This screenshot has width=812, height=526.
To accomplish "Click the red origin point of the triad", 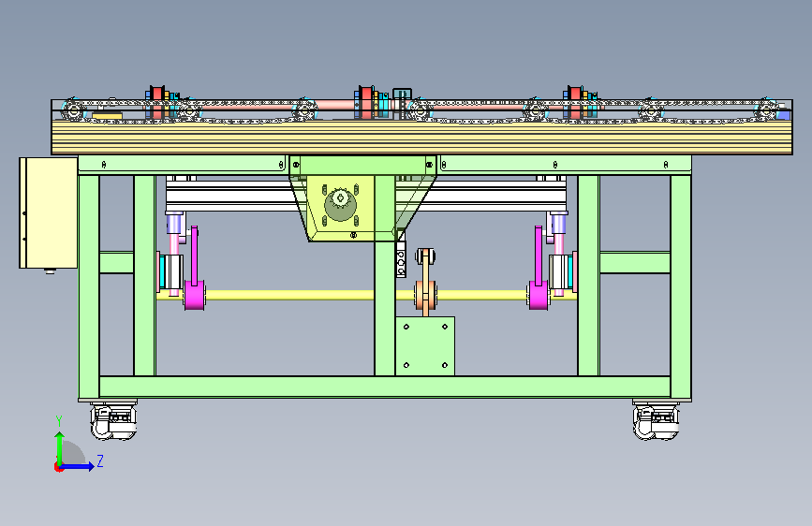I will (x=57, y=467).
